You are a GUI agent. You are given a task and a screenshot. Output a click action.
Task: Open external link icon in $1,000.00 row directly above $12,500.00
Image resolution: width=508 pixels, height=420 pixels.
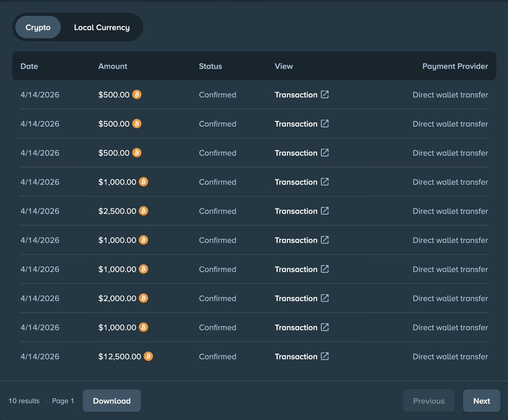(x=325, y=327)
